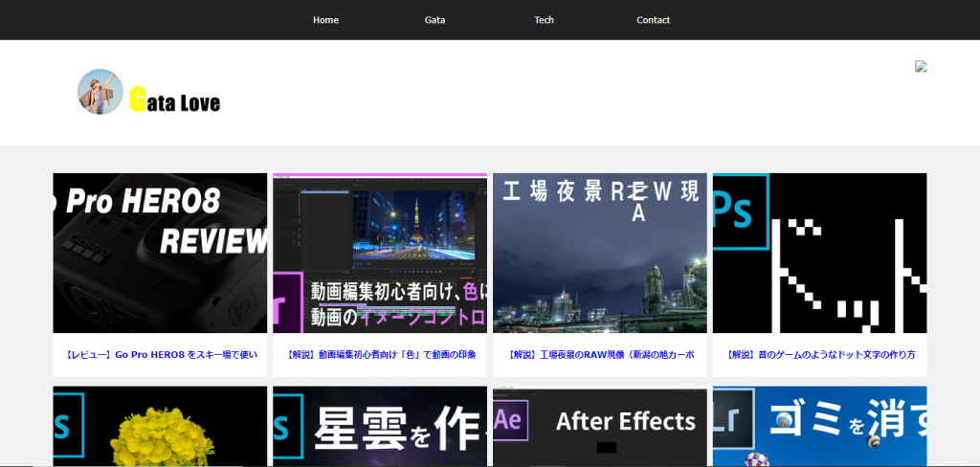Open the Go Pro HERO8 review article link
Image resolution: width=980 pixels, height=467 pixels.
tap(161, 355)
